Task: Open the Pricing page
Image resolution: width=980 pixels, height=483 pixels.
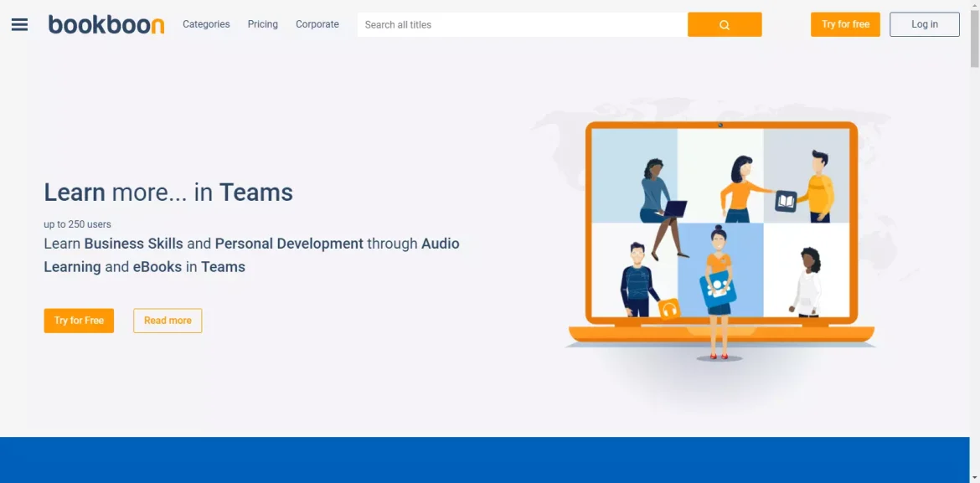Action: pos(262,24)
